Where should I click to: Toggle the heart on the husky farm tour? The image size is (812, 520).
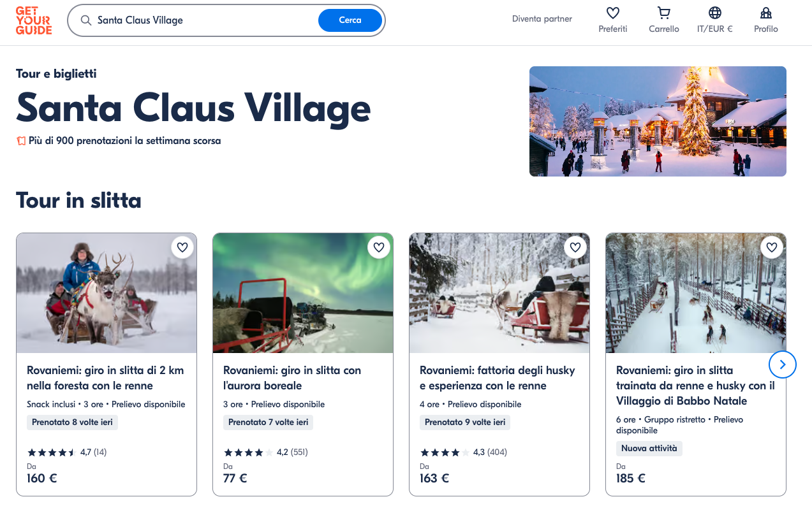tap(575, 247)
